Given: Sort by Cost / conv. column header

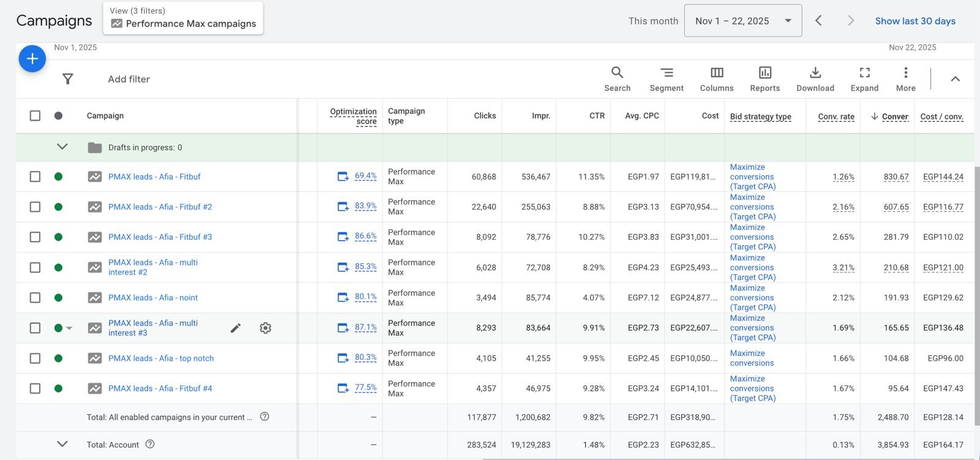Looking at the screenshot, I should click(941, 116).
